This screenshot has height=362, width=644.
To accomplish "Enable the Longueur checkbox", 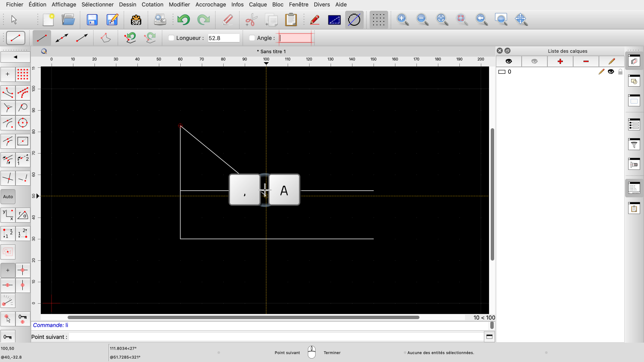I will (x=171, y=38).
